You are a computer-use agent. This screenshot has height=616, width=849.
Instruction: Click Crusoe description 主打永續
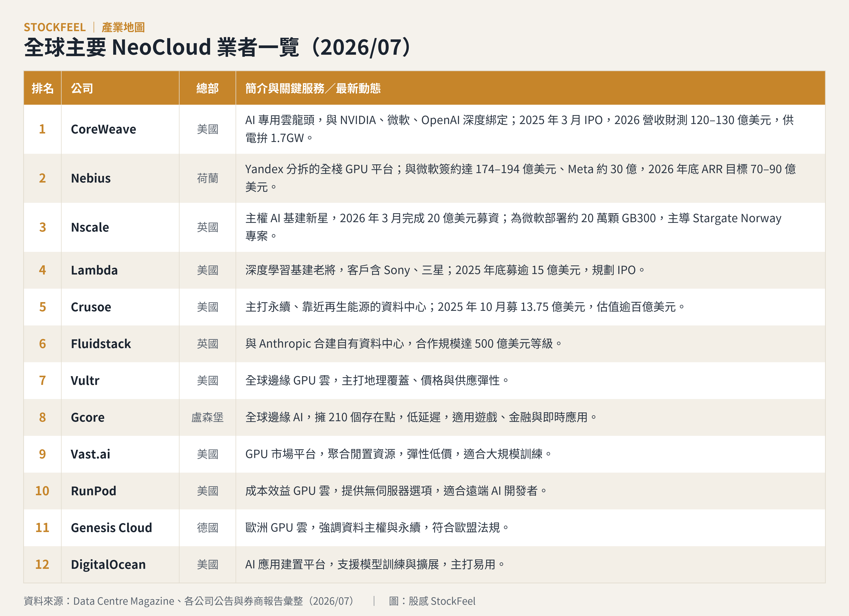coord(465,307)
